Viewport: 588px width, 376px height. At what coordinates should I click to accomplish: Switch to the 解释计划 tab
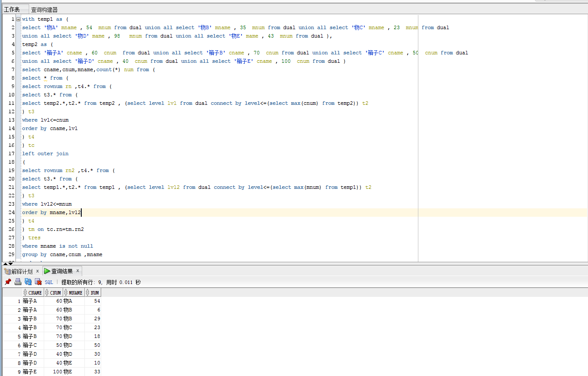pyautogui.click(x=22, y=271)
